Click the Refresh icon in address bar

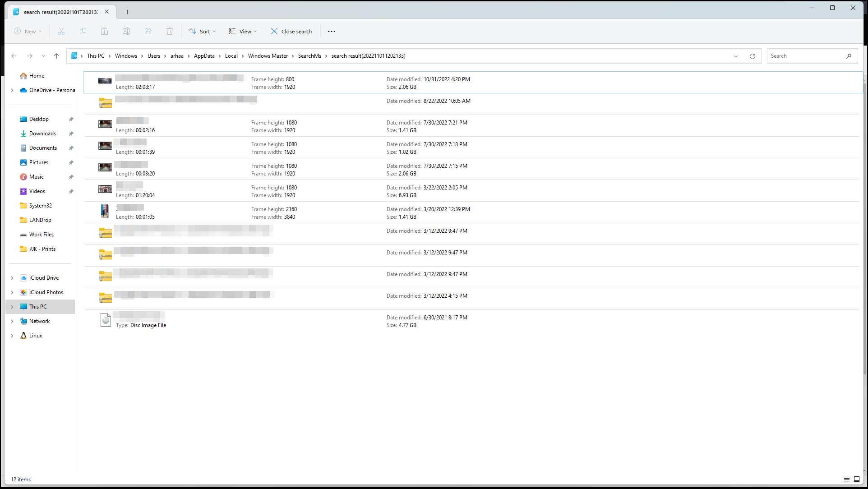click(x=752, y=56)
